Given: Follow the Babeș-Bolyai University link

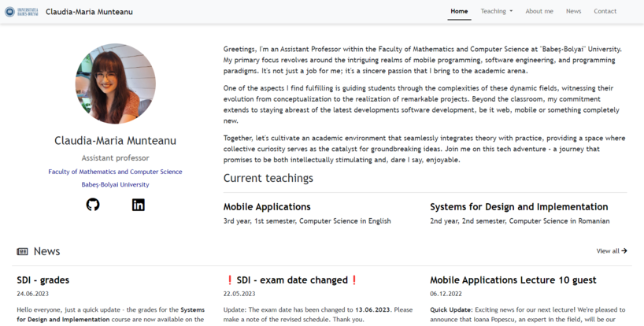Looking at the screenshot, I should (x=116, y=185).
